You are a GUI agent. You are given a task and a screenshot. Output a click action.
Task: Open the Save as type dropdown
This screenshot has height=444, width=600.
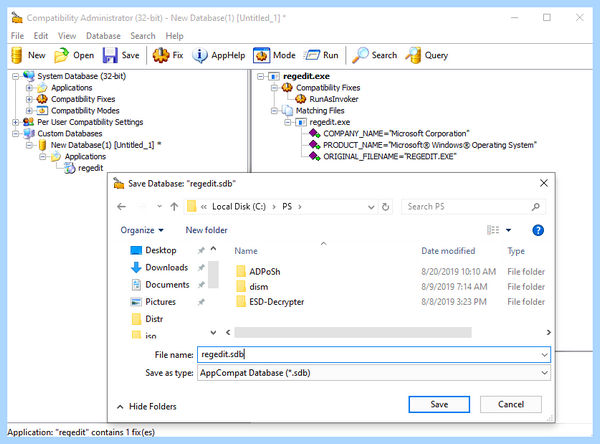tap(544, 373)
